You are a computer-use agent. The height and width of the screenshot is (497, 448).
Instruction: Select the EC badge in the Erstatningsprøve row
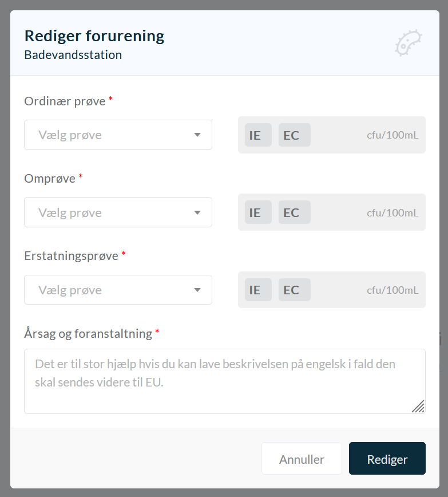pos(294,290)
